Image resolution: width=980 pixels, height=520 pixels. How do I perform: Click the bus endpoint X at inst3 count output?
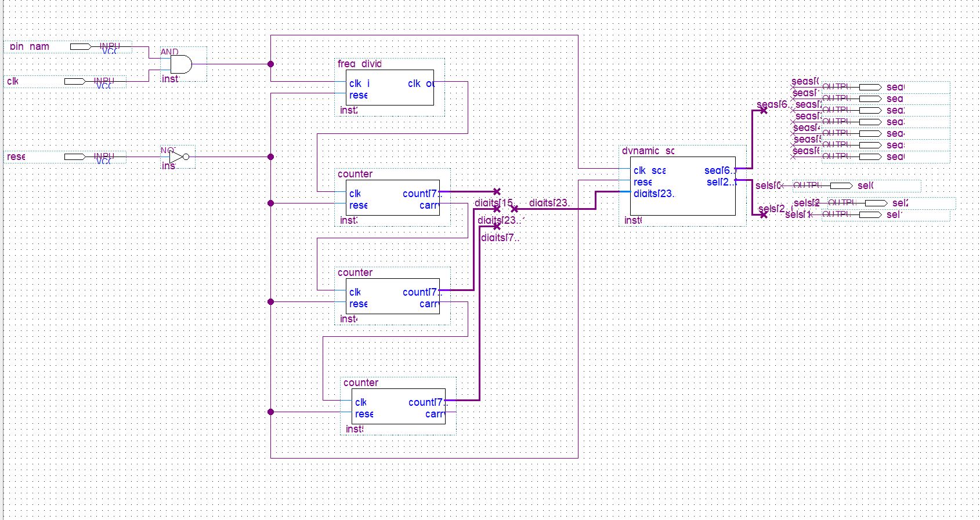point(497,191)
